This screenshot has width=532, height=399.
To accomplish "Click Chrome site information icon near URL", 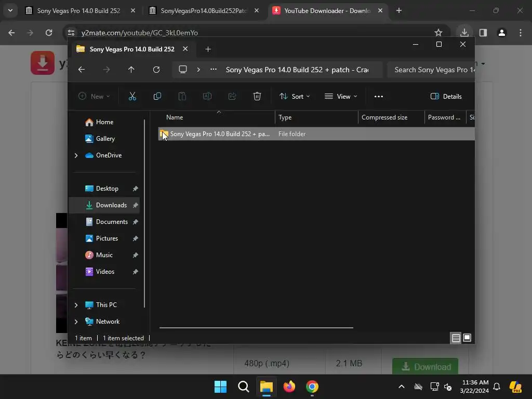I will pyautogui.click(x=71, y=33).
